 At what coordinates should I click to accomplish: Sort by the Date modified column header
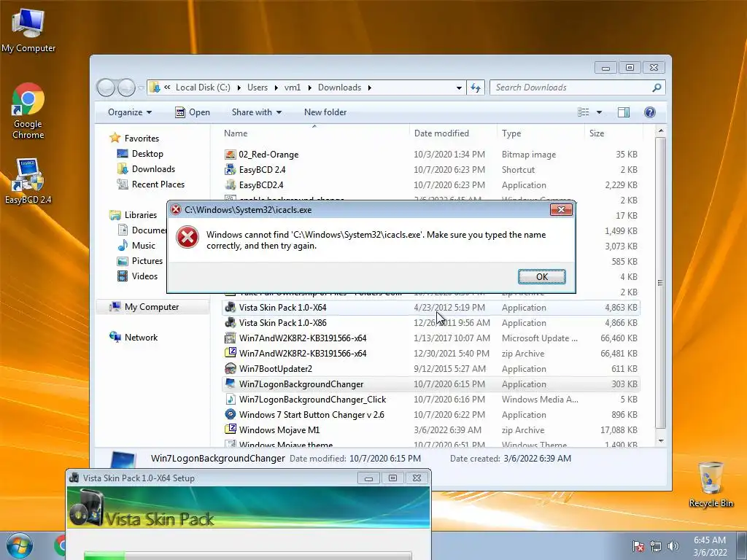click(x=452, y=133)
